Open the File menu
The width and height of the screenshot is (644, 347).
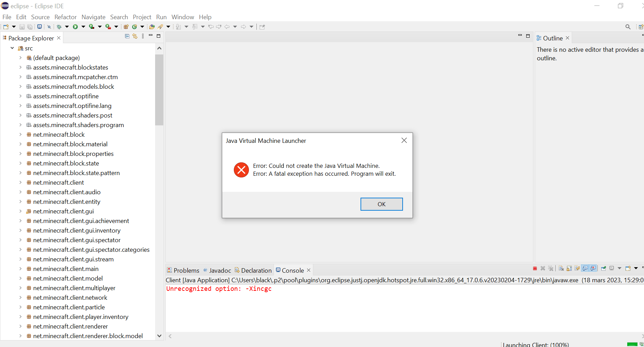pyautogui.click(x=7, y=17)
